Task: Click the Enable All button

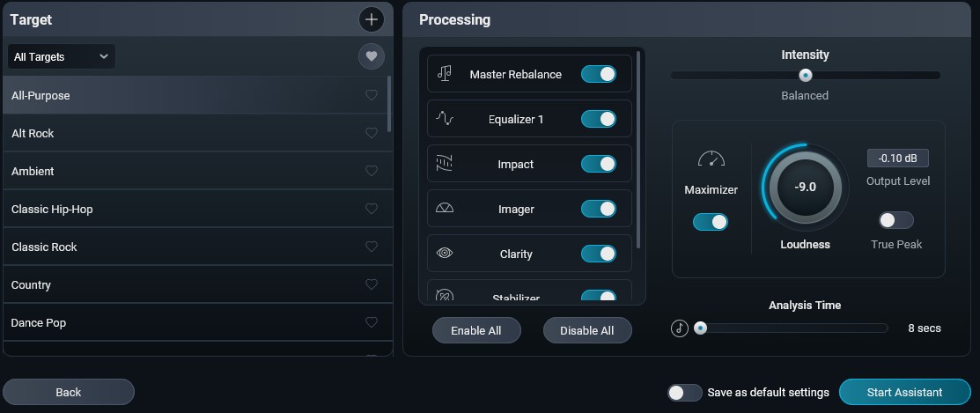Action: point(476,330)
